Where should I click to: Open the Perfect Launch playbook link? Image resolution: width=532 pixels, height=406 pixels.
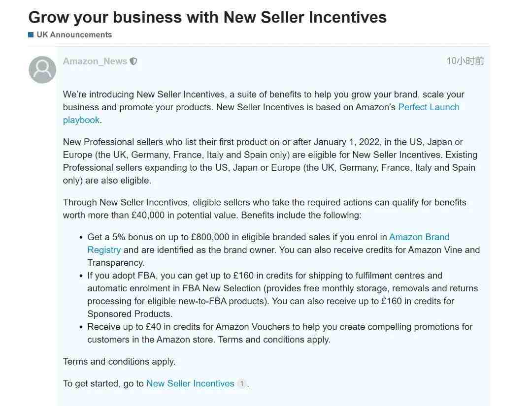tap(428, 107)
